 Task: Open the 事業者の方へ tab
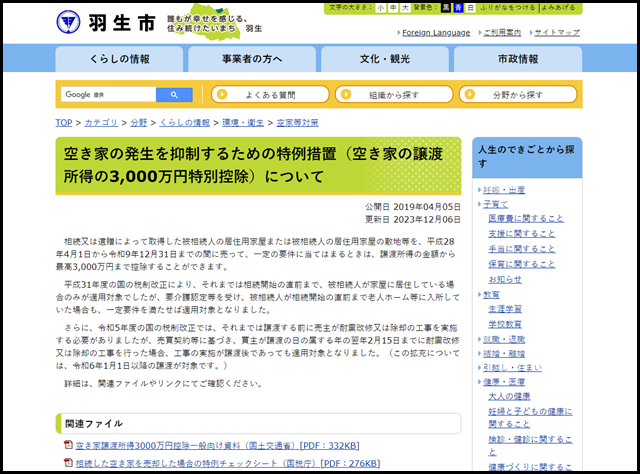(252, 59)
